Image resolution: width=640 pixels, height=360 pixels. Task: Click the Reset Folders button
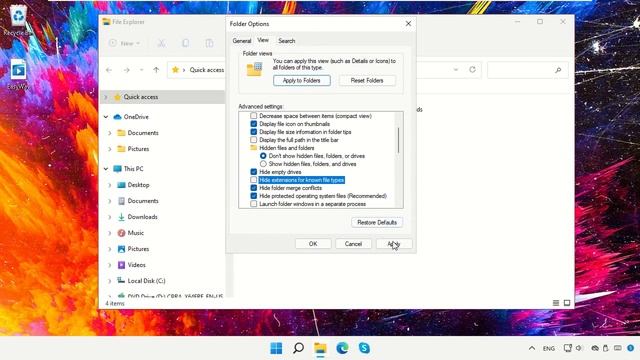pos(367,80)
